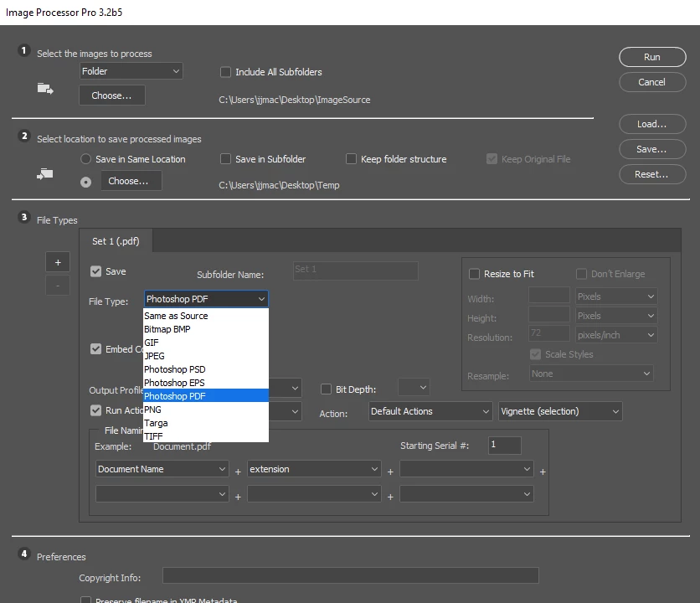This screenshot has width=700, height=603.
Task: Open the Width units Pixels dropdown
Action: click(616, 296)
